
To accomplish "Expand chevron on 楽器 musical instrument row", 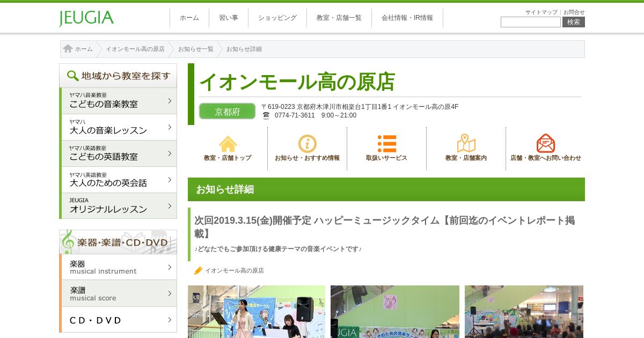I will 170,267.
